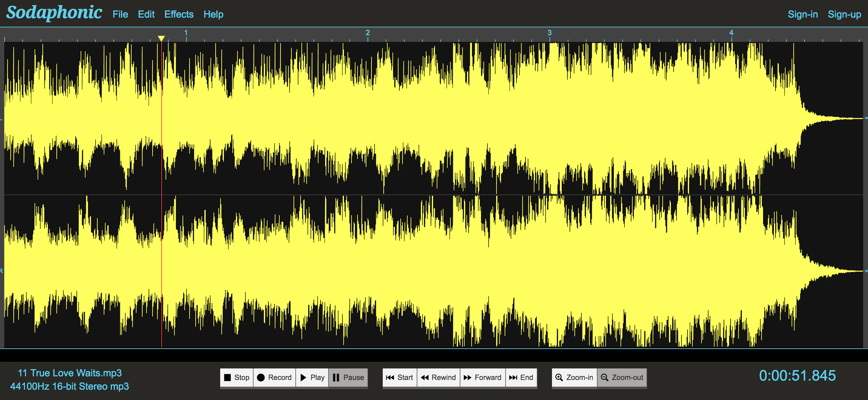Expand the Effects menu
Screen dimensions: 868x400
pyautogui.click(x=179, y=15)
